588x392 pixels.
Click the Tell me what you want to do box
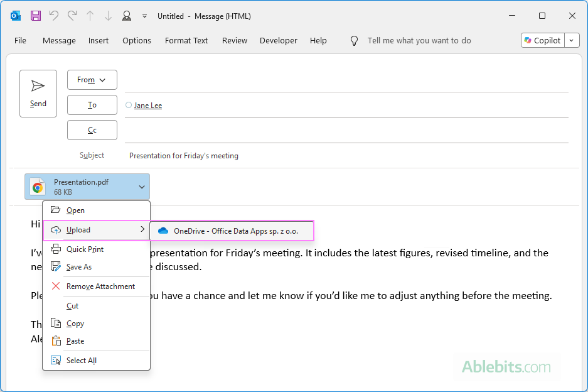[x=419, y=41]
